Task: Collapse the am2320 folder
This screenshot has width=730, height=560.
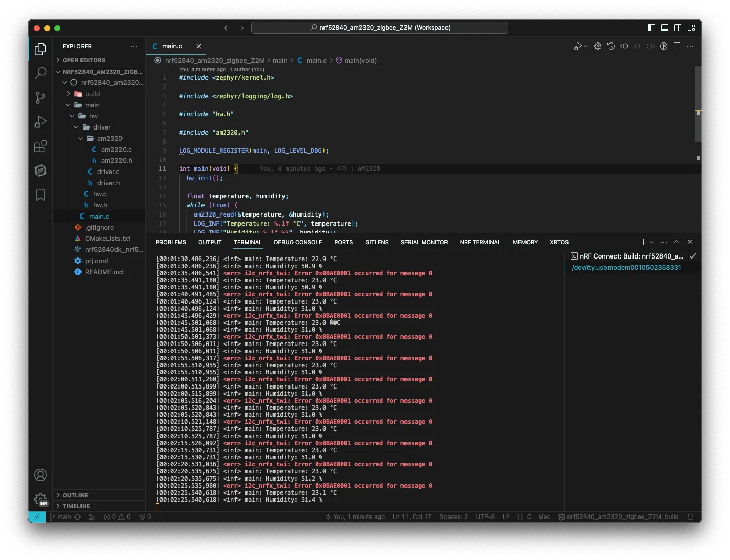Action: coord(109,138)
